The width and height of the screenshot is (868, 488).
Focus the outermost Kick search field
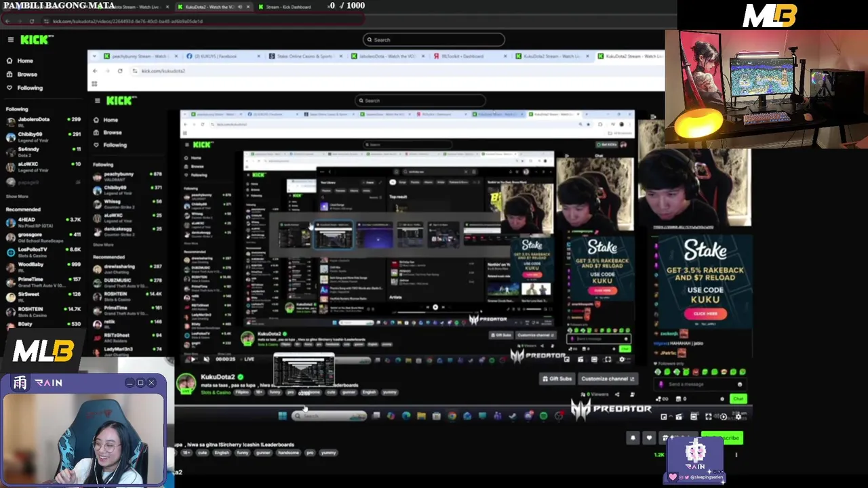(x=434, y=39)
